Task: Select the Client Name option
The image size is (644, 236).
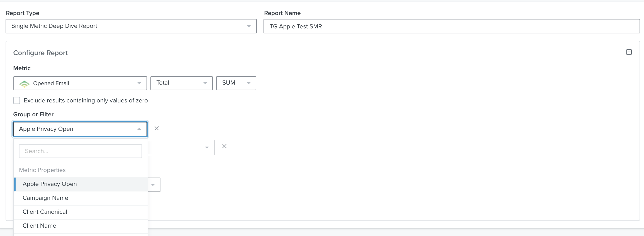Action: tap(39, 226)
